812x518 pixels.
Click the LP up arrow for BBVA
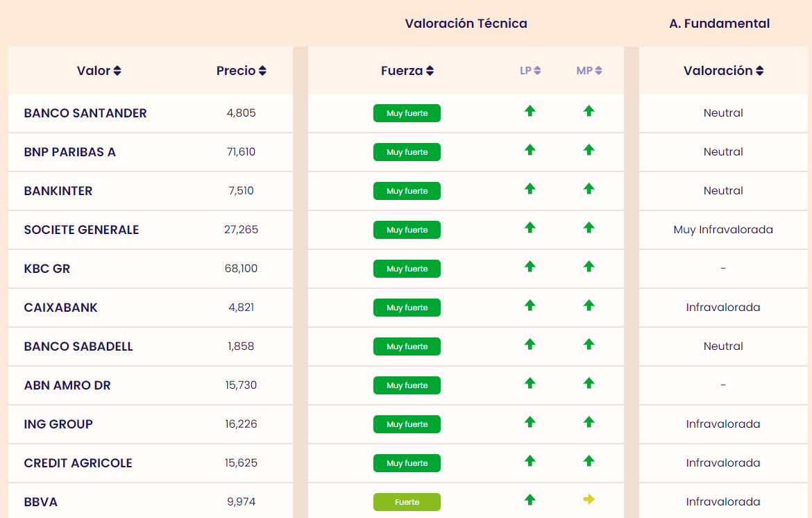click(x=530, y=499)
